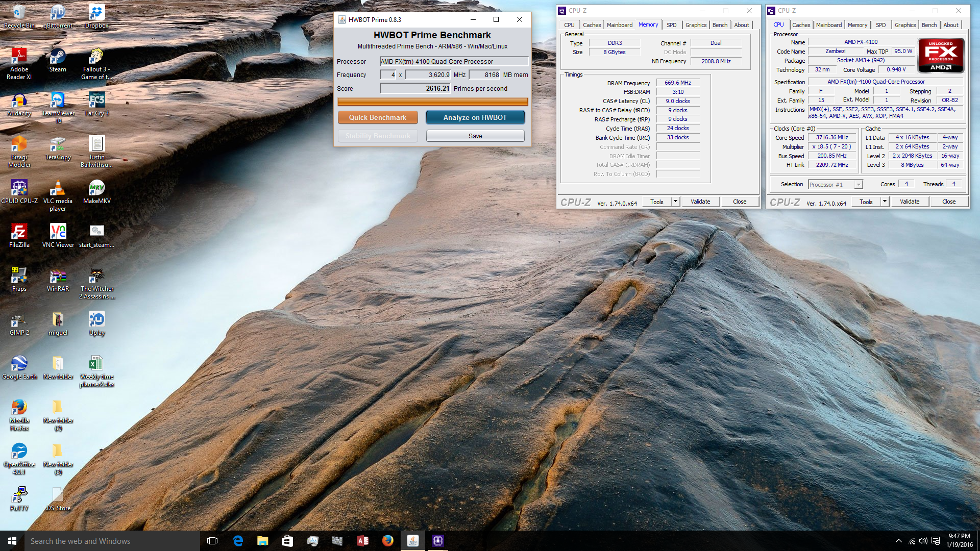Open About tab in left CPU-Z window
This screenshot has height=551, width=980.
742,25
